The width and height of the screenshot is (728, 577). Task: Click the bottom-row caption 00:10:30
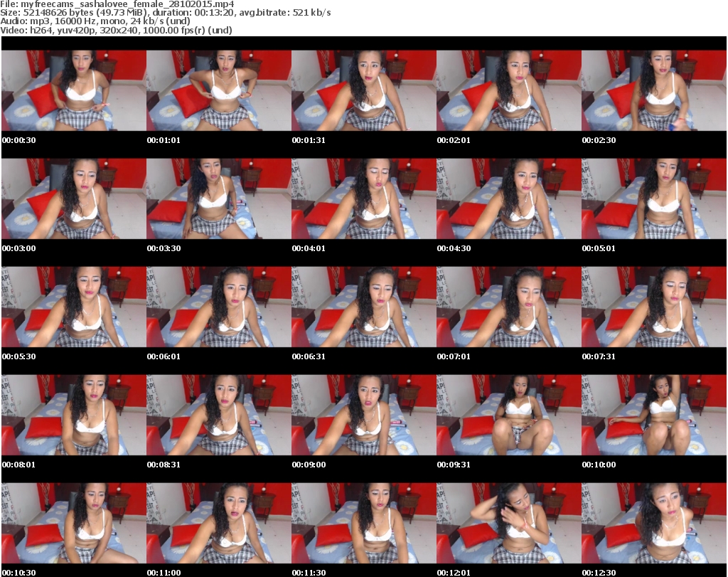pos(18,573)
